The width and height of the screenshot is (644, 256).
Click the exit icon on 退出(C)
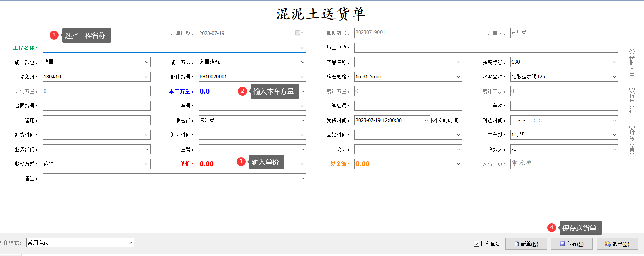pyautogui.click(x=608, y=244)
